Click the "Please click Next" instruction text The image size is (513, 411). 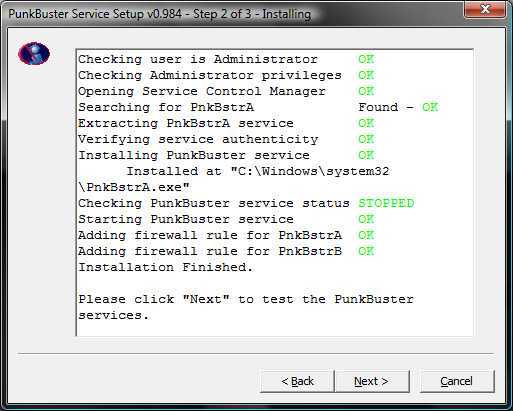246,307
